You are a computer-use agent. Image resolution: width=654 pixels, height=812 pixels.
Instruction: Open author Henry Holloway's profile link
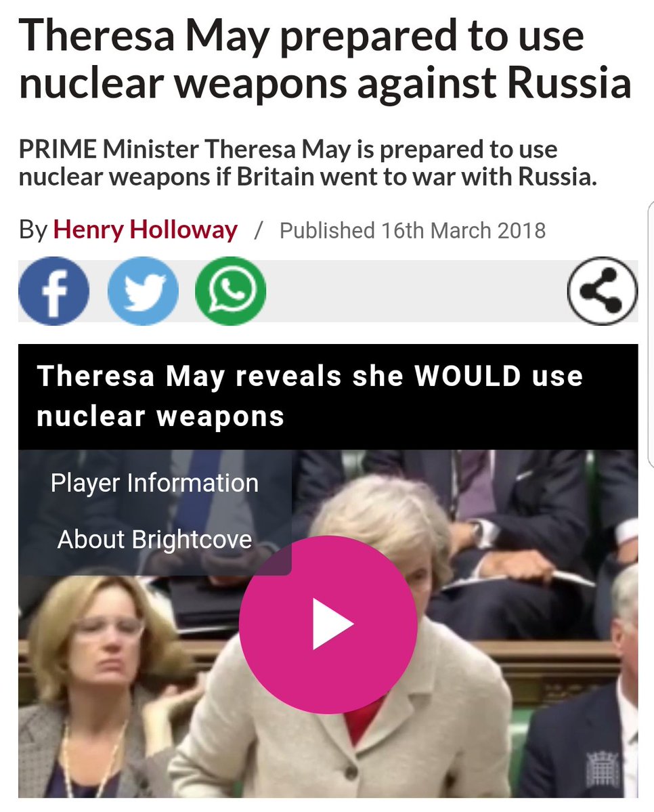click(145, 230)
